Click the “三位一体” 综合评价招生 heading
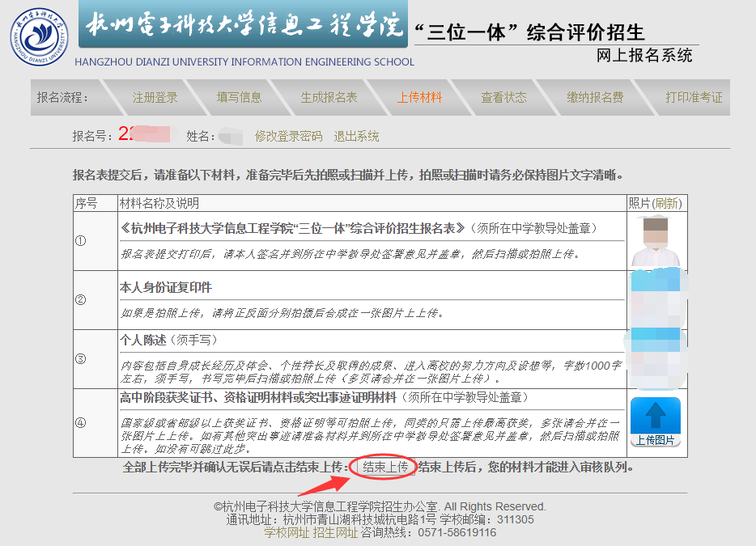 click(x=529, y=33)
